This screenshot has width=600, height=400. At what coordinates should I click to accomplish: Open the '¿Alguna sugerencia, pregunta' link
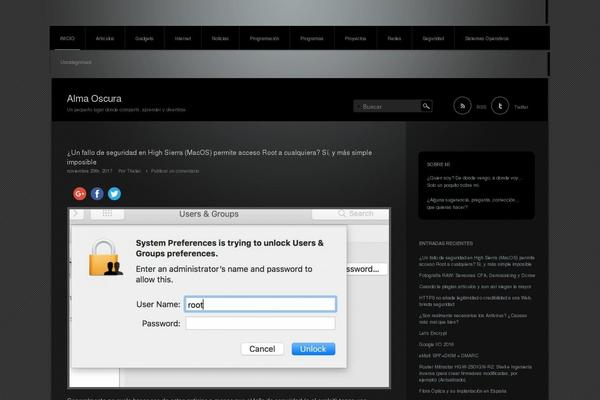tap(471, 203)
